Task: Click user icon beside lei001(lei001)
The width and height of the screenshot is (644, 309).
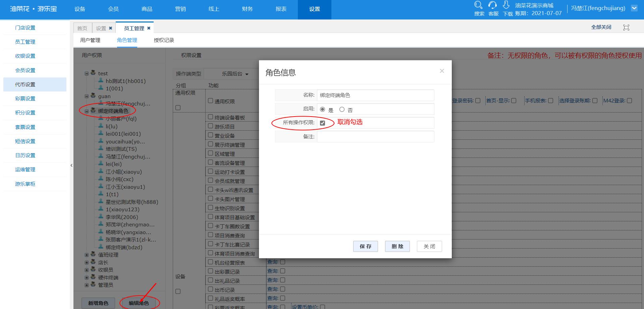Action: click(101, 133)
